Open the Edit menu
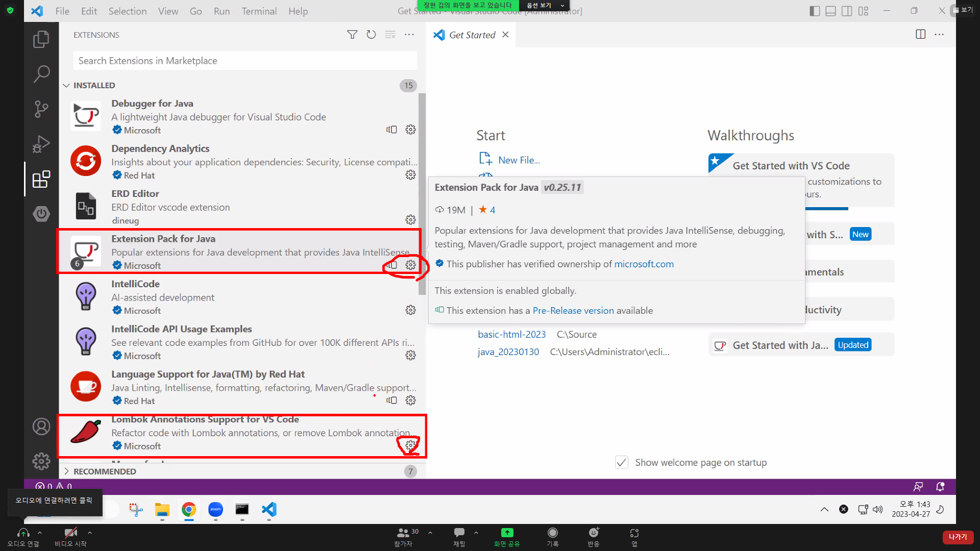 (x=89, y=11)
